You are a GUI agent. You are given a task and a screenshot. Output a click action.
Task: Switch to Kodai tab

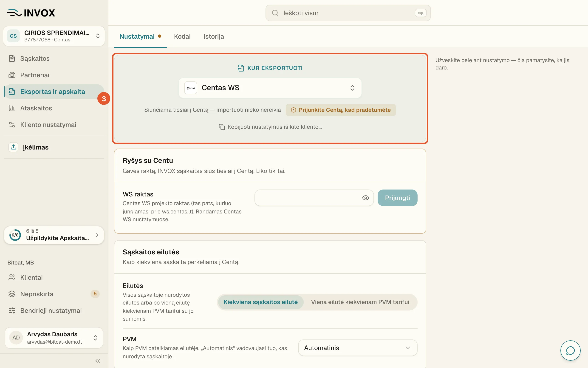point(182,37)
